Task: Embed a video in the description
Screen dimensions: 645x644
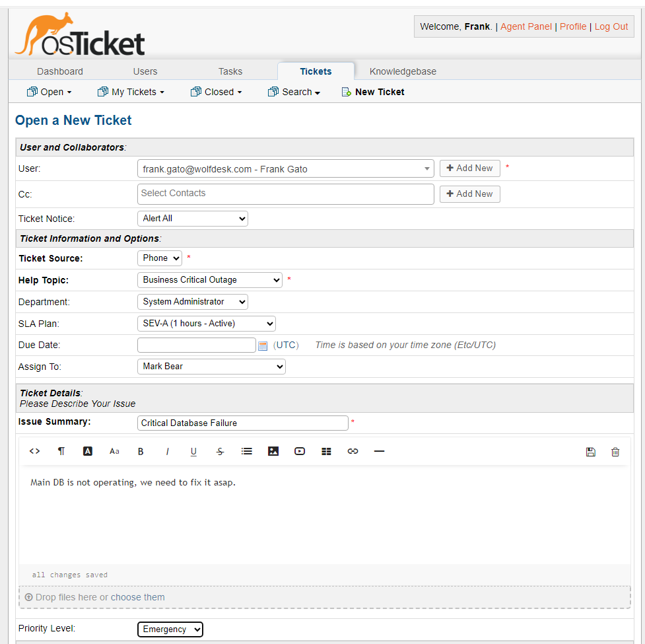Action: point(299,451)
